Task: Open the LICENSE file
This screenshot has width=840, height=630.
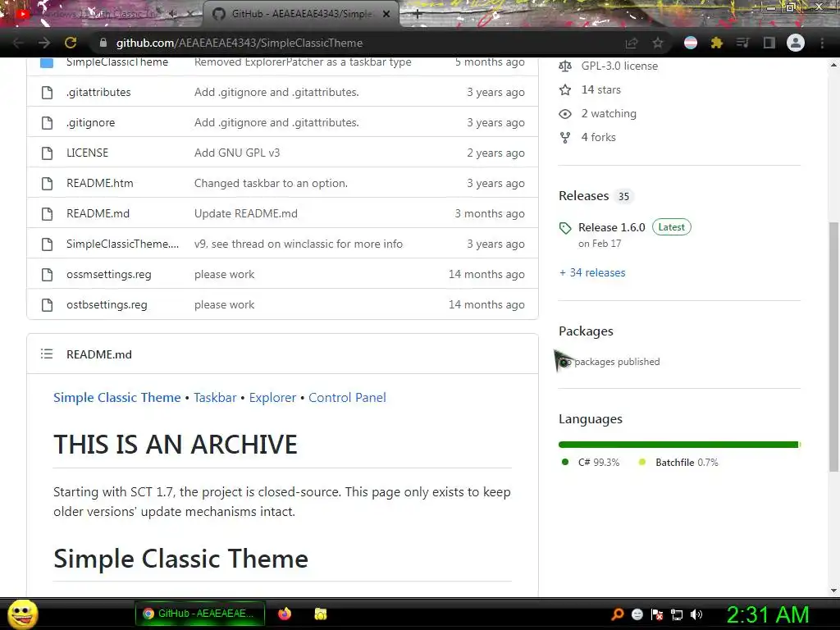Action: (87, 153)
